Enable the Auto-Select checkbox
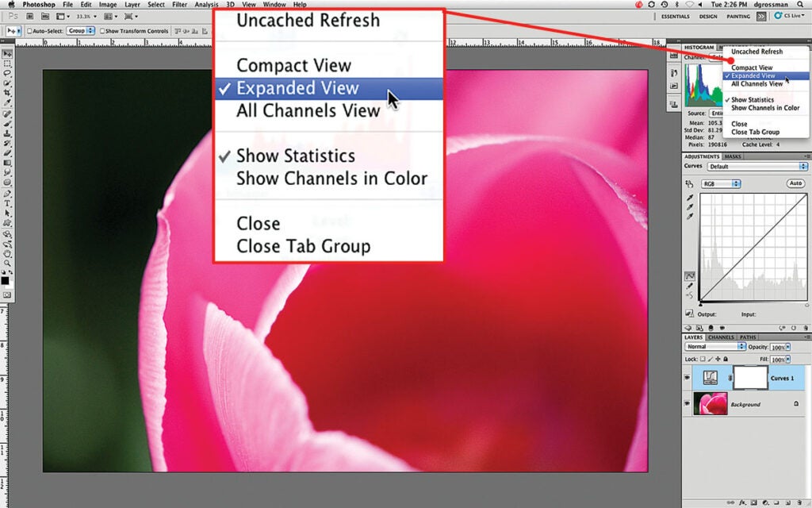 click(29, 31)
